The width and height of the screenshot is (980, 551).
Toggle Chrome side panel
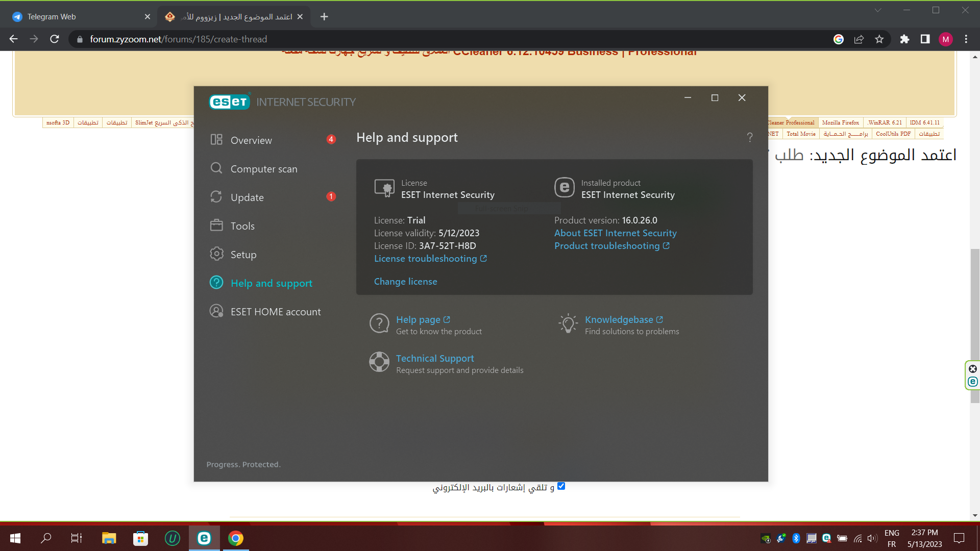point(925,39)
